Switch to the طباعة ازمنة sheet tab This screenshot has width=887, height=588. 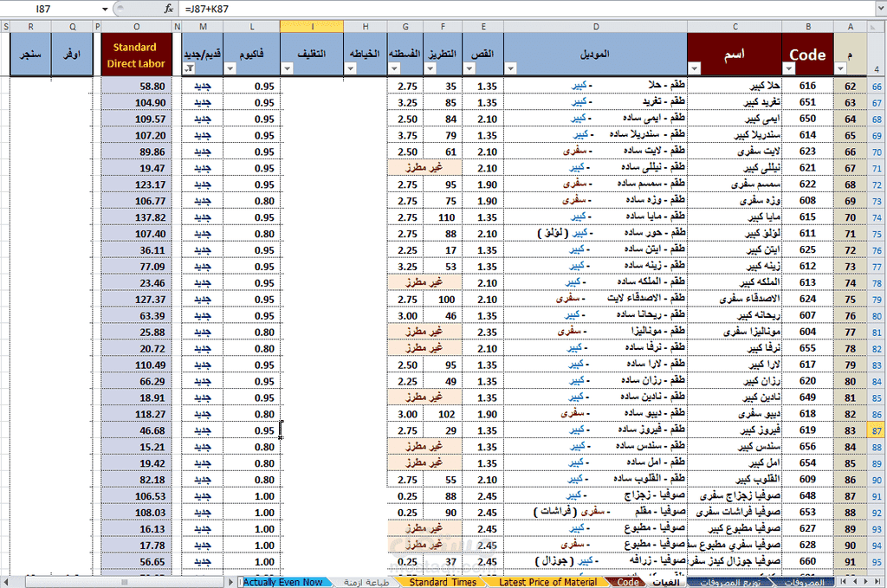(366, 582)
